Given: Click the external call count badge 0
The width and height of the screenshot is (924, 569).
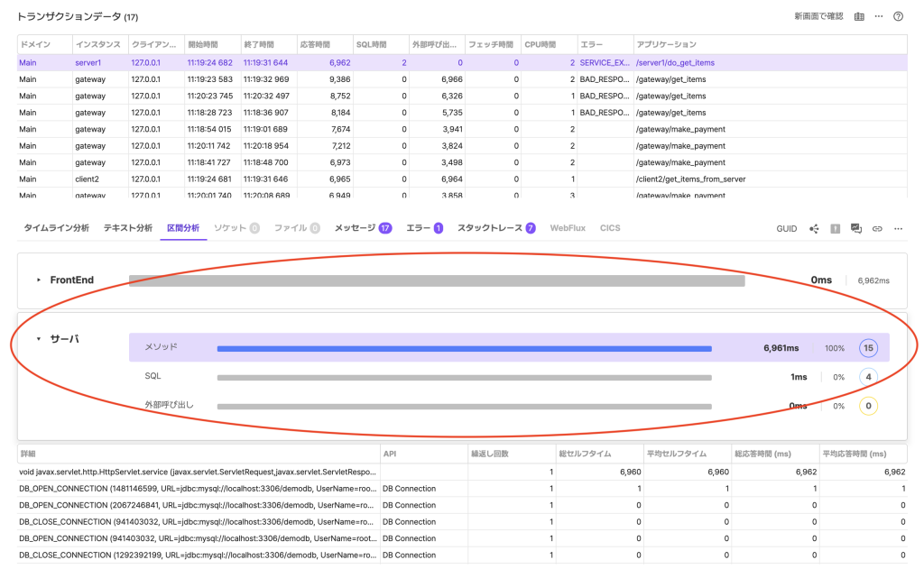Looking at the screenshot, I should pyautogui.click(x=868, y=406).
